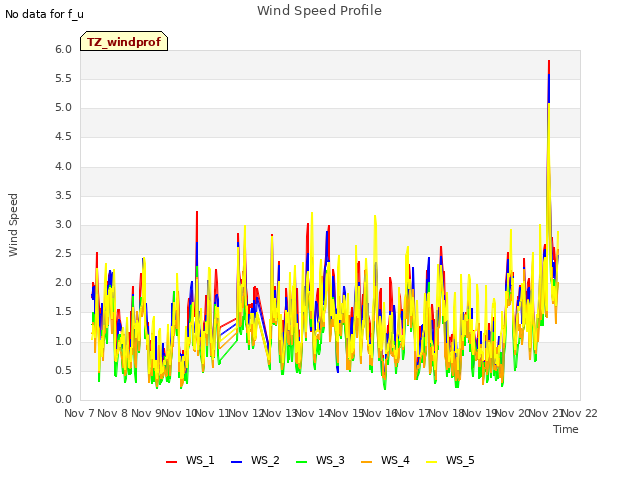The width and height of the screenshot is (640, 480).
Task: Toggle the WS_5 legend entry
Action: click(450, 460)
